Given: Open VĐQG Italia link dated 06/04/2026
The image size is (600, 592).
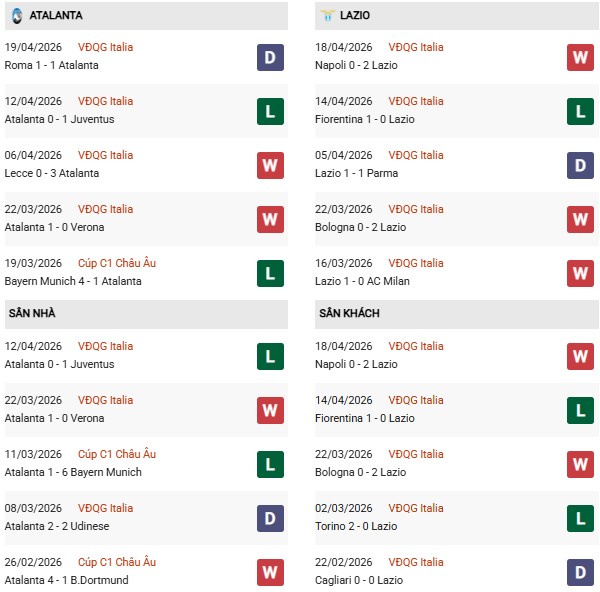Looking at the screenshot, I should click(x=105, y=156).
